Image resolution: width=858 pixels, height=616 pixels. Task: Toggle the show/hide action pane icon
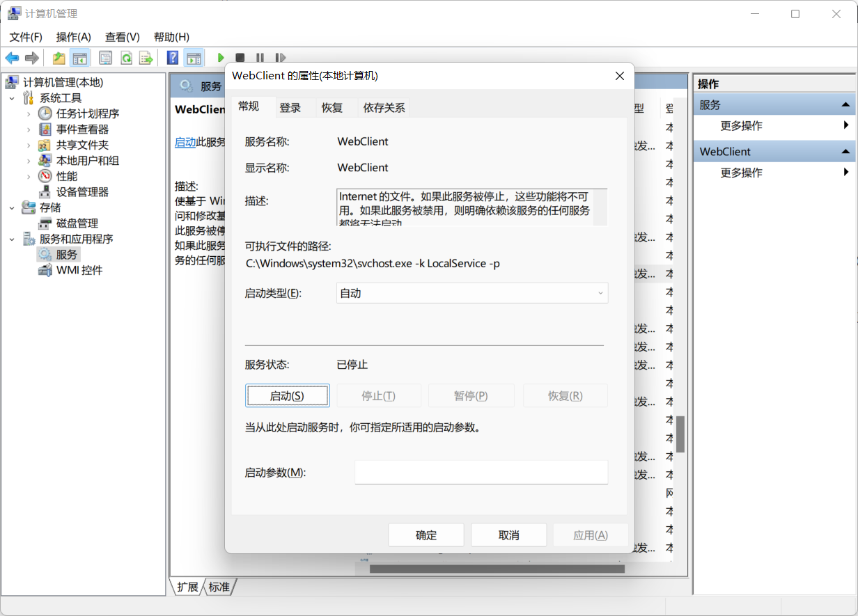pos(194,58)
